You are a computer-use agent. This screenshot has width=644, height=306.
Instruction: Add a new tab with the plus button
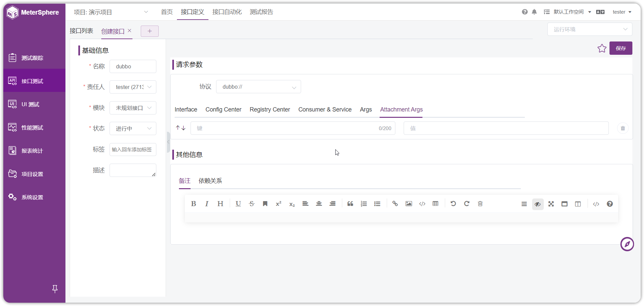[150, 31]
